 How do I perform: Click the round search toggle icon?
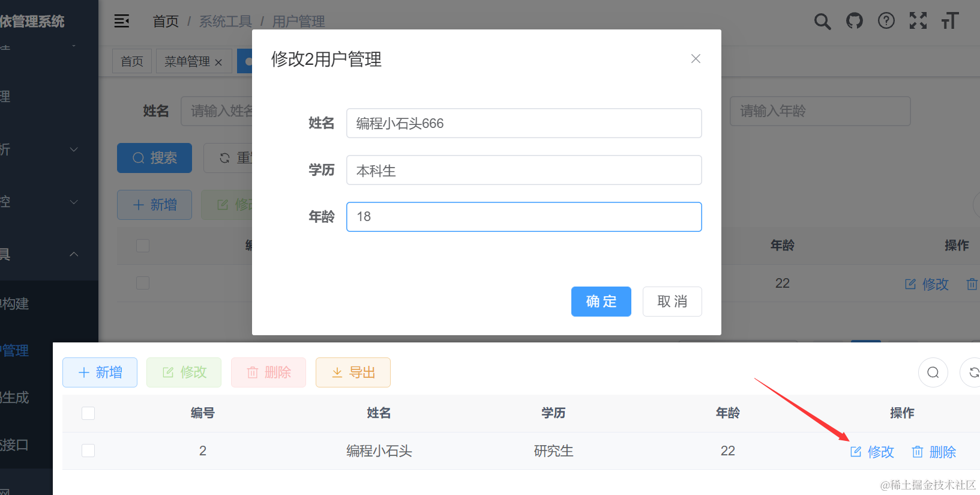click(933, 372)
